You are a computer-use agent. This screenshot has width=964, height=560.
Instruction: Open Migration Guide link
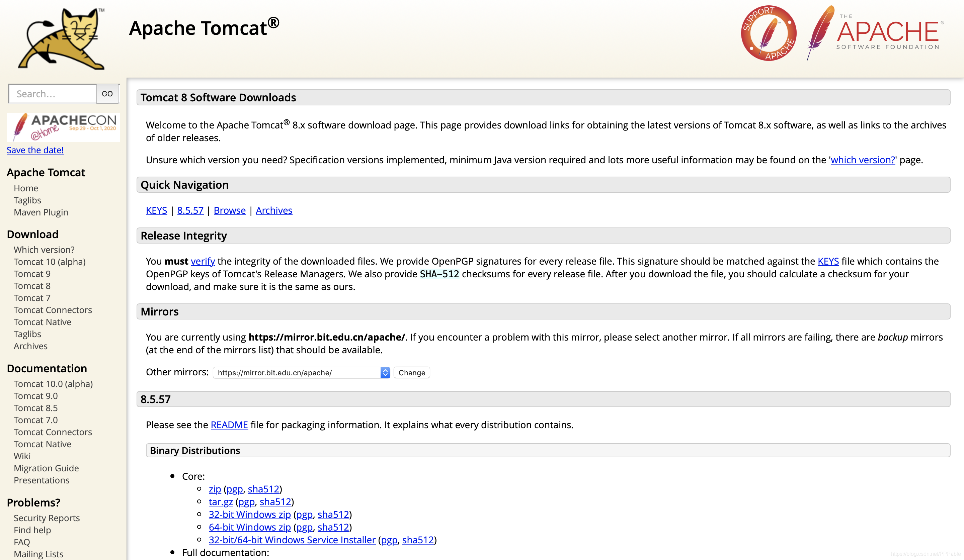(x=46, y=468)
